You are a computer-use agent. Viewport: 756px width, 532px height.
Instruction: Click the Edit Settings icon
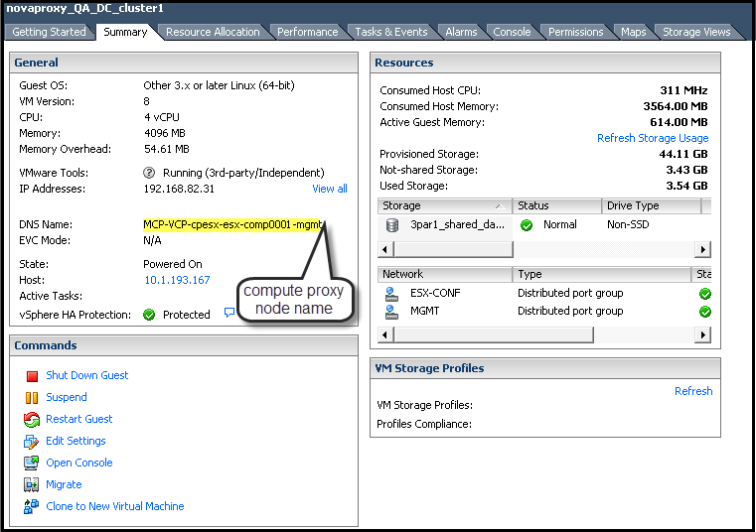[30, 442]
